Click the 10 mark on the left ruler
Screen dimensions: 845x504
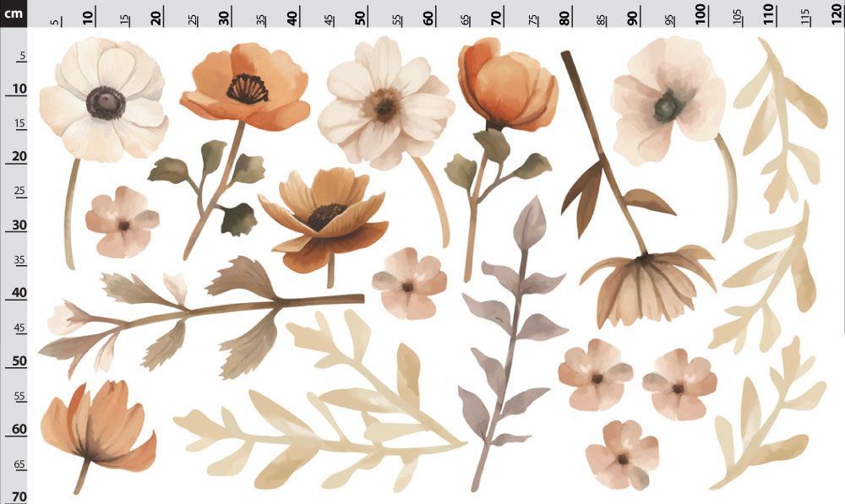(19, 89)
